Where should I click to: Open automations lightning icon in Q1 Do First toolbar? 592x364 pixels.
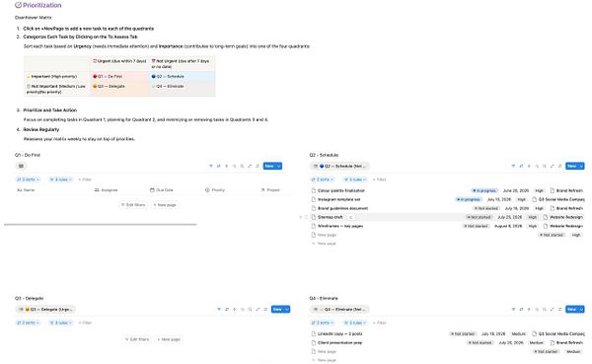pyautogui.click(x=227, y=166)
